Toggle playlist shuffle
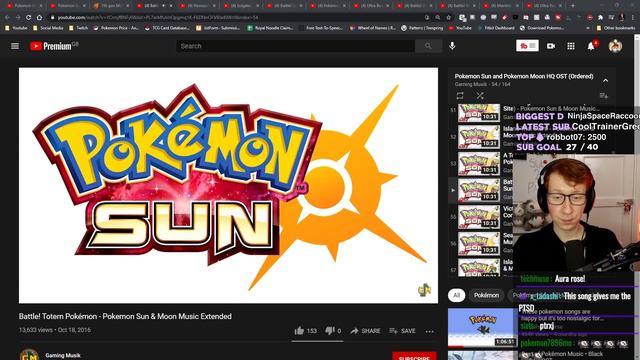This screenshot has height=360, width=640. [480, 96]
